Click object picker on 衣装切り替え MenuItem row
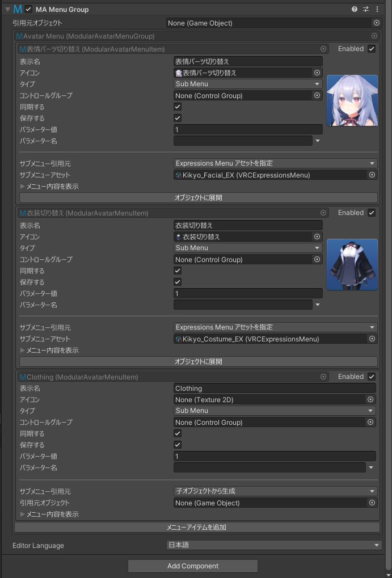Image resolution: width=392 pixels, height=578 pixels. (x=323, y=213)
